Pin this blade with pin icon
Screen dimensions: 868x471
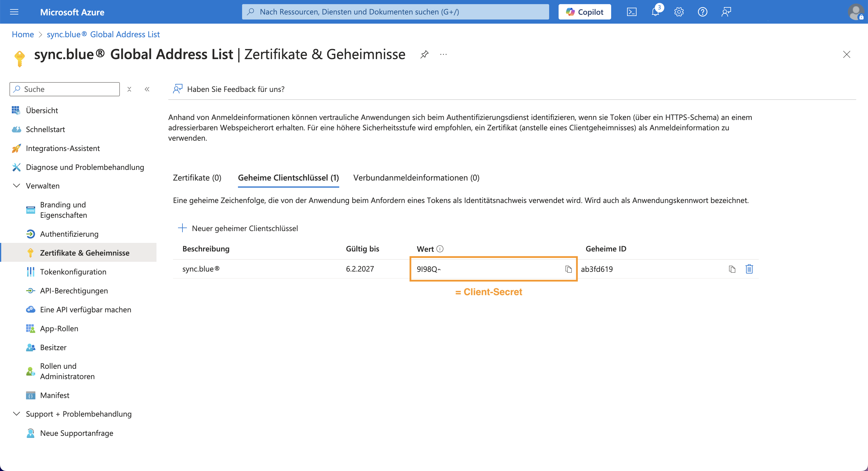(x=424, y=54)
